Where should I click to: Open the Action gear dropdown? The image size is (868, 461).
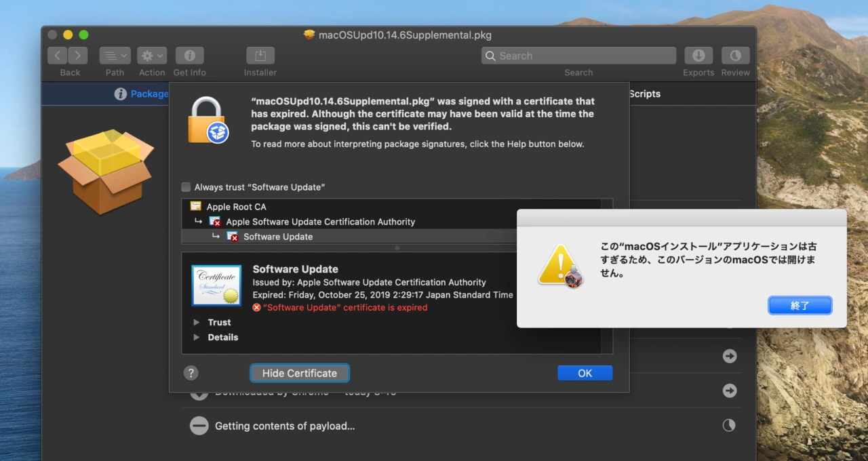(x=152, y=56)
